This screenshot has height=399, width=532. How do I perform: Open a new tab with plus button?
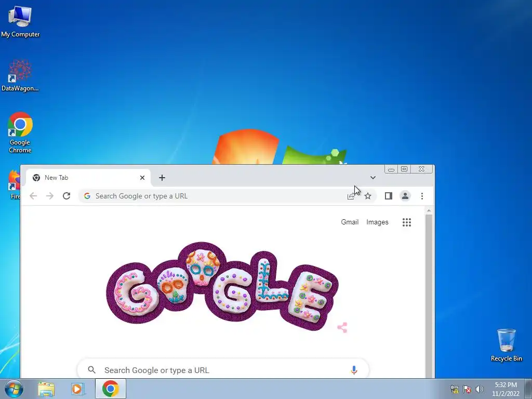pyautogui.click(x=162, y=178)
